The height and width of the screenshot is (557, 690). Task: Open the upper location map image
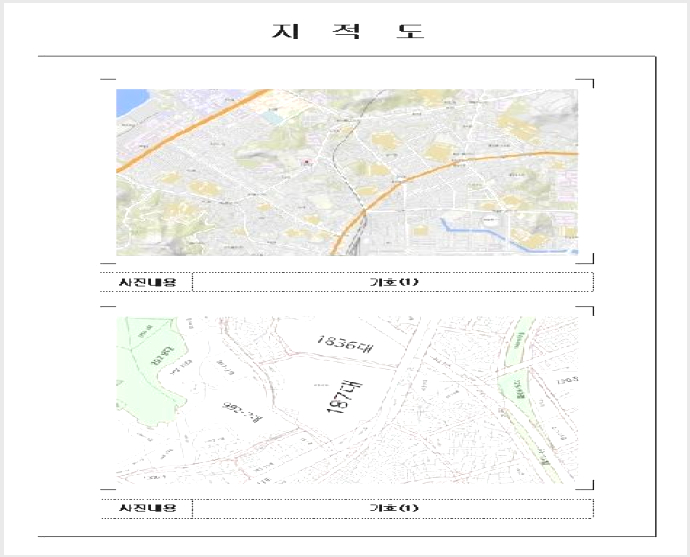tap(347, 172)
